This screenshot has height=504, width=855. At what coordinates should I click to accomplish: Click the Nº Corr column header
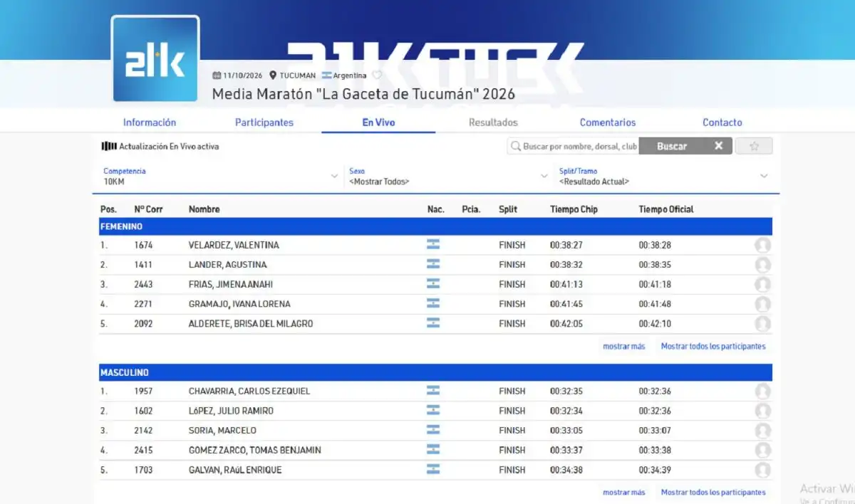(x=148, y=209)
